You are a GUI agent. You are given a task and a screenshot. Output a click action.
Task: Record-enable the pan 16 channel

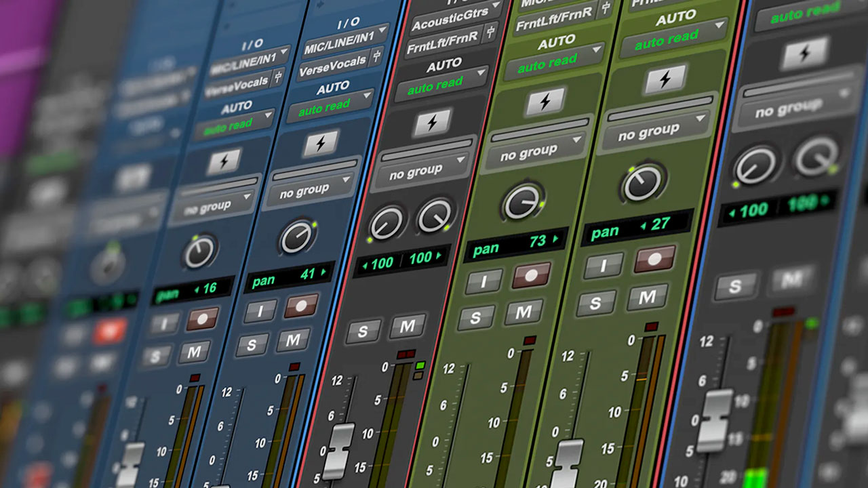(203, 318)
